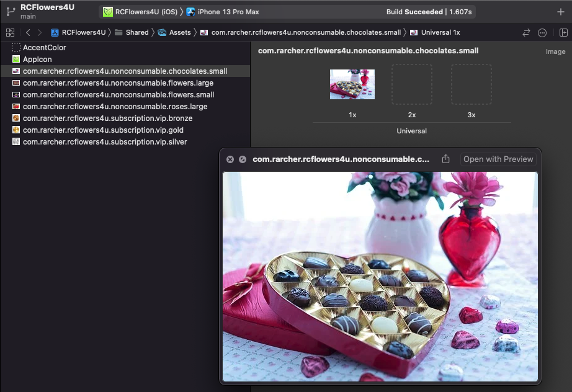
Task: Click the roses.large asset icon
Action: (x=16, y=107)
